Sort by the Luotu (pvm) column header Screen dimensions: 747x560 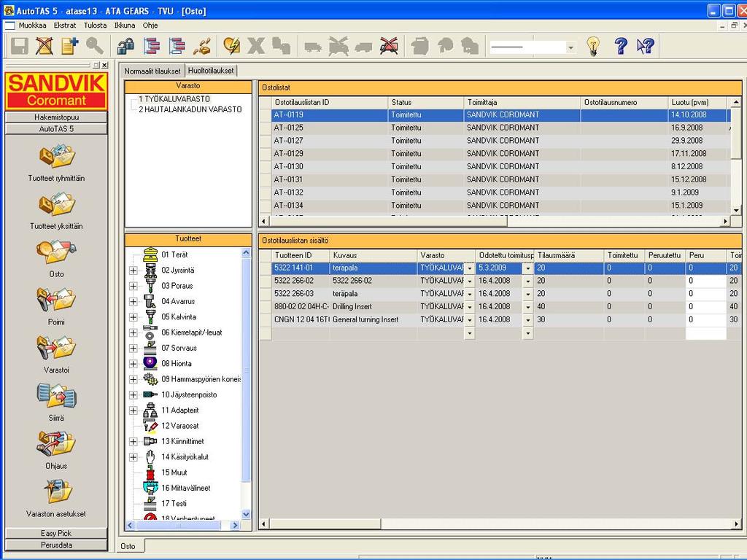click(x=697, y=102)
